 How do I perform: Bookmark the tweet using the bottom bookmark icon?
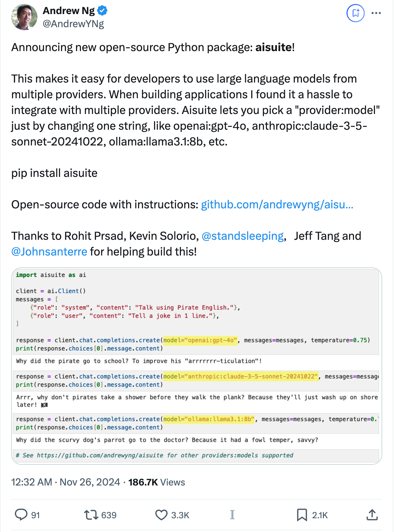pyautogui.click(x=302, y=515)
